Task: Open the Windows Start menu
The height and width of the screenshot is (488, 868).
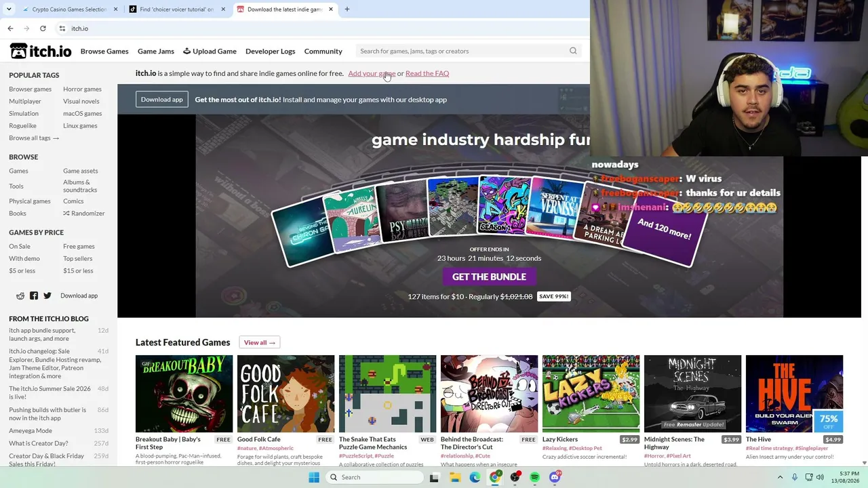Action: point(314,477)
